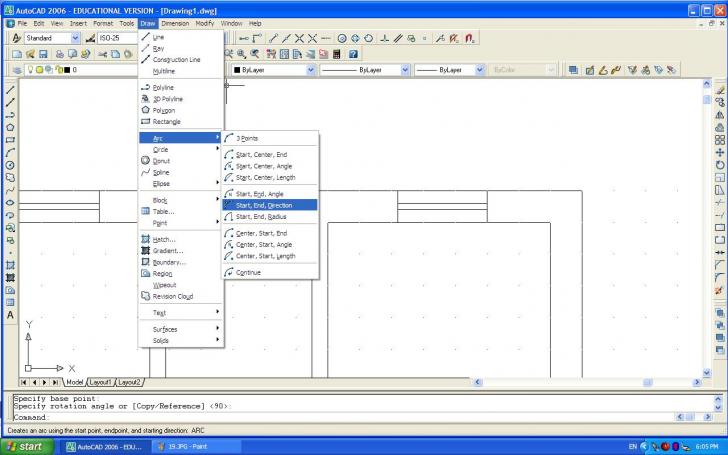This screenshot has width=728, height=455.
Task: Click the horizontal scrollbar thumb under drawing
Action: (647, 382)
